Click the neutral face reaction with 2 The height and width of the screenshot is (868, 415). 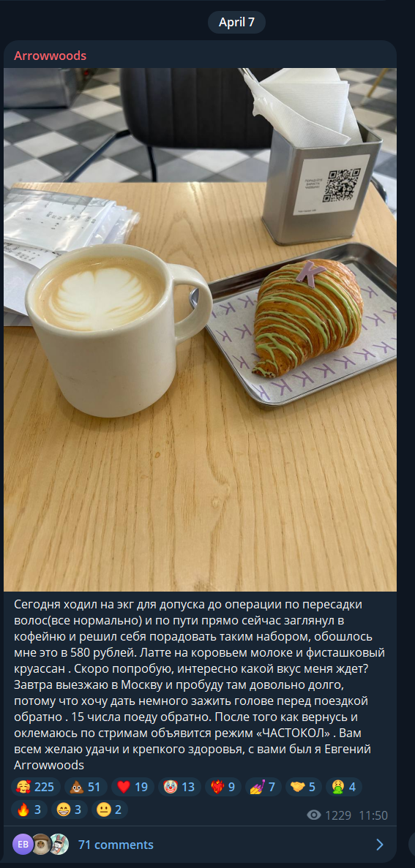tap(110, 810)
